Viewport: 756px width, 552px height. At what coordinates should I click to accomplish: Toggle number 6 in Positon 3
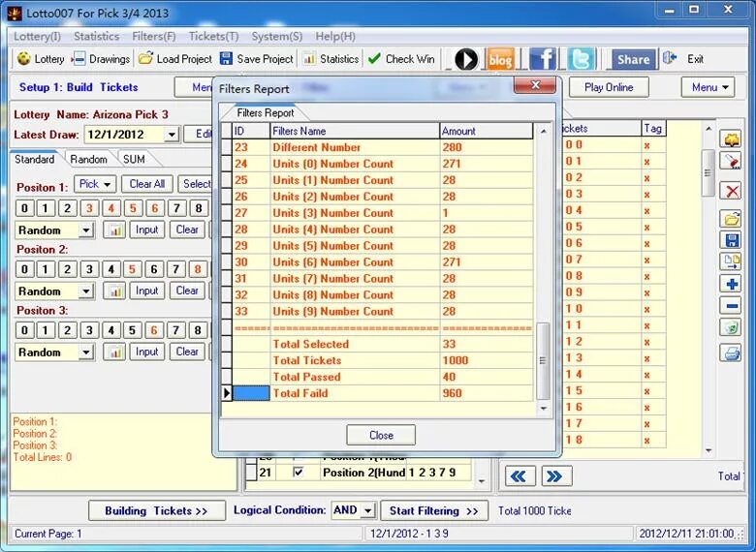pyautogui.click(x=154, y=330)
